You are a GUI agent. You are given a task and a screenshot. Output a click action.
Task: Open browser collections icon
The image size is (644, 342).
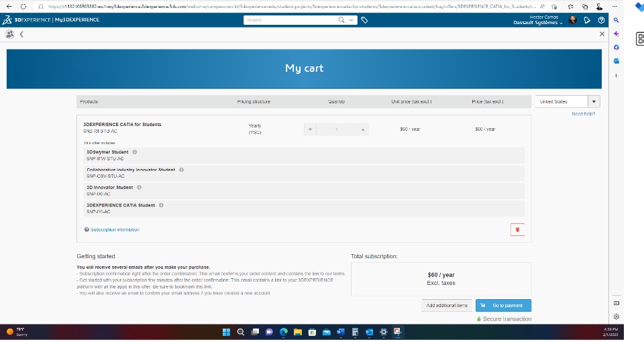pyautogui.click(x=585, y=7)
